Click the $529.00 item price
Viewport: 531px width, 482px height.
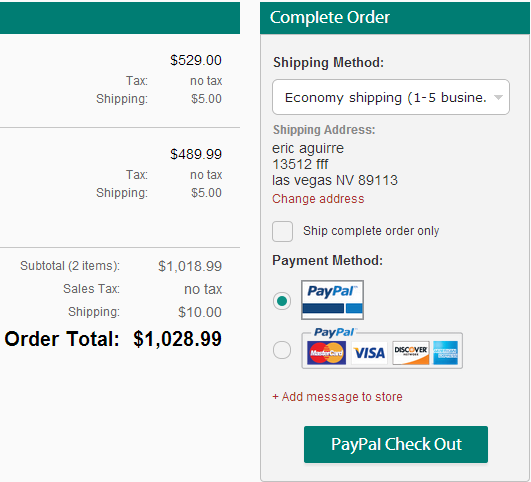[x=196, y=60]
